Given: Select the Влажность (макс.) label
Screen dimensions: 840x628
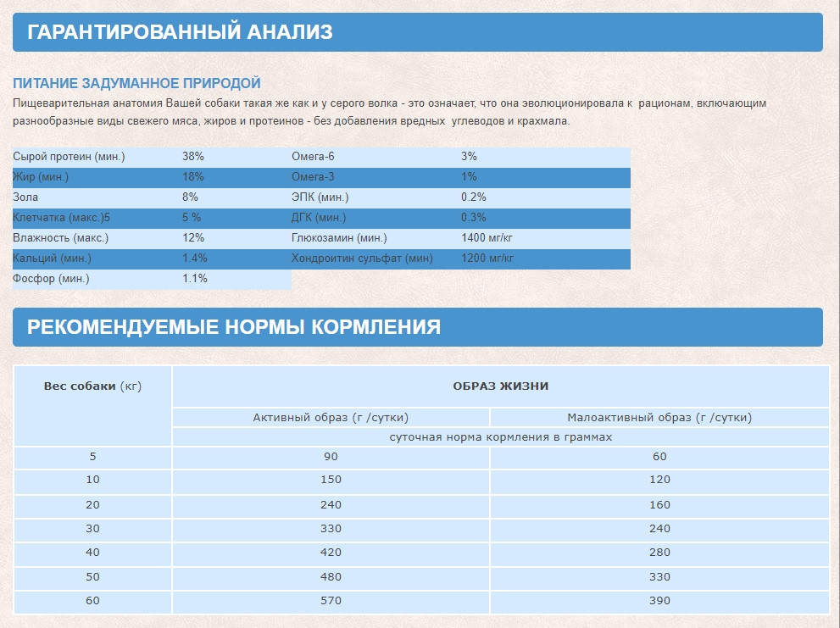Looking at the screenshot, I should pyautogui.click(x=60, y=238).
